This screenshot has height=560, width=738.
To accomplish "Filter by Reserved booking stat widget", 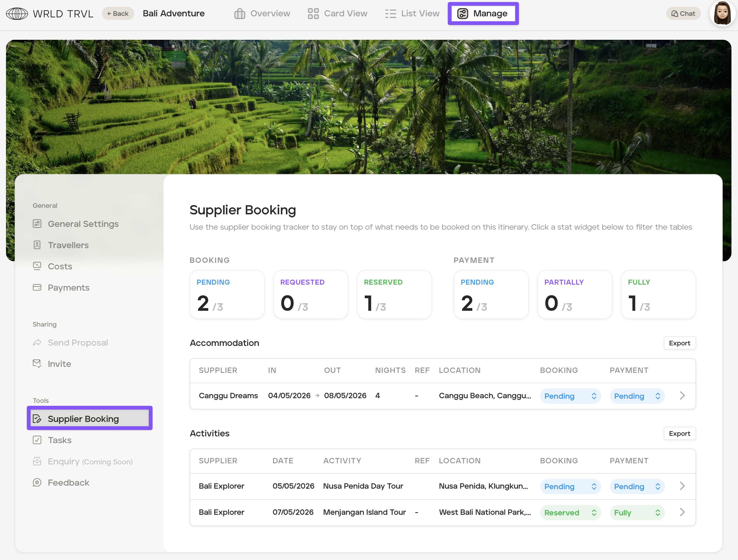I will click(x=394, y=294).
